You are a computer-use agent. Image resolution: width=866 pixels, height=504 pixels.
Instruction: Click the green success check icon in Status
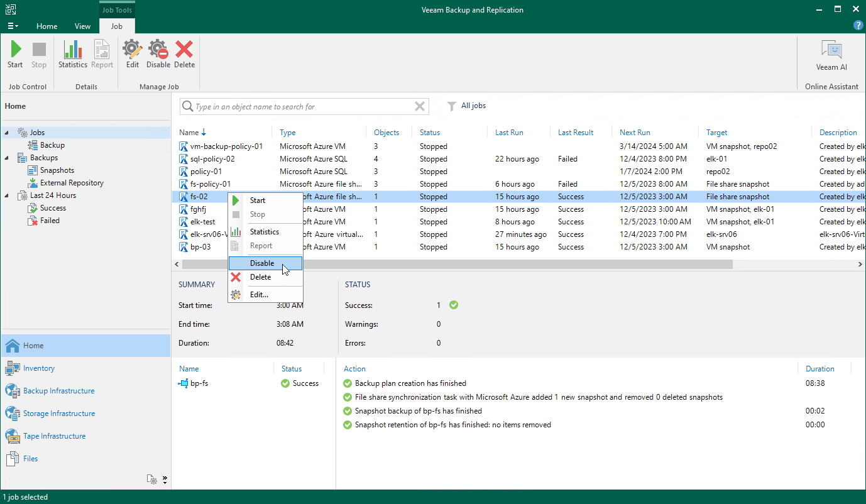454,305
